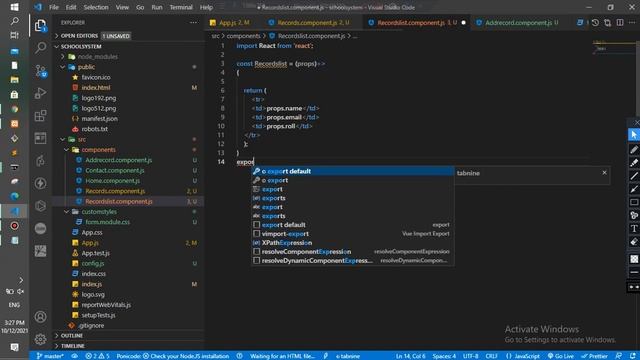Open errors and warnings count in status bar

(97, 356)
